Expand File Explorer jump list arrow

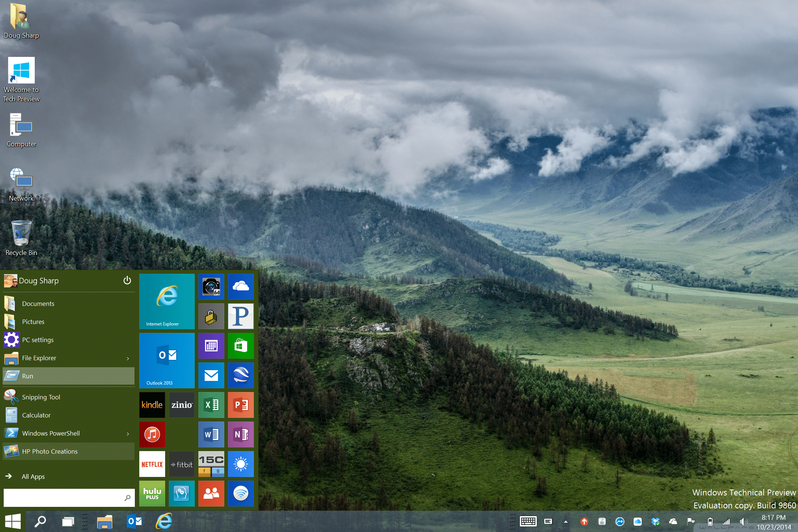click(x=128, y=358)
